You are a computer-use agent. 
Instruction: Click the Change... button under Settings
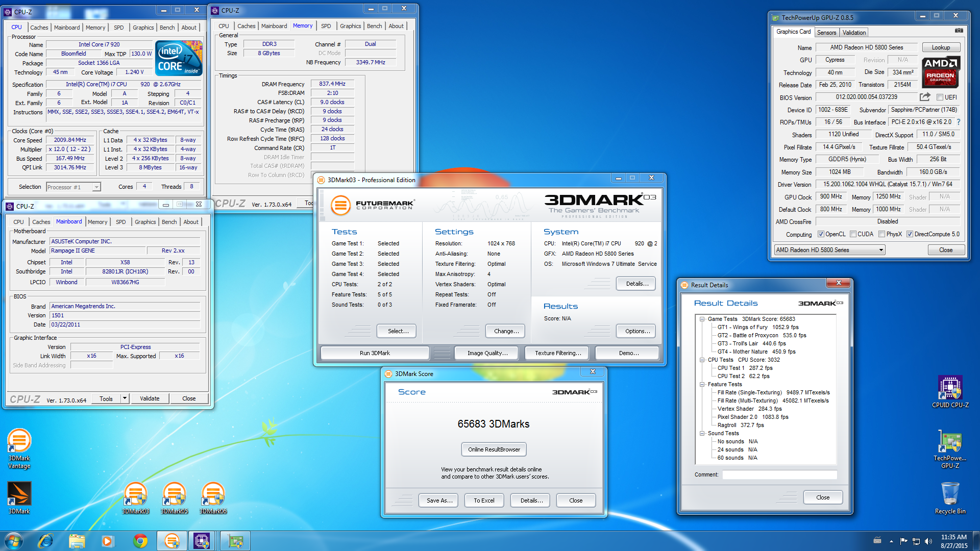tap(506, 331)
